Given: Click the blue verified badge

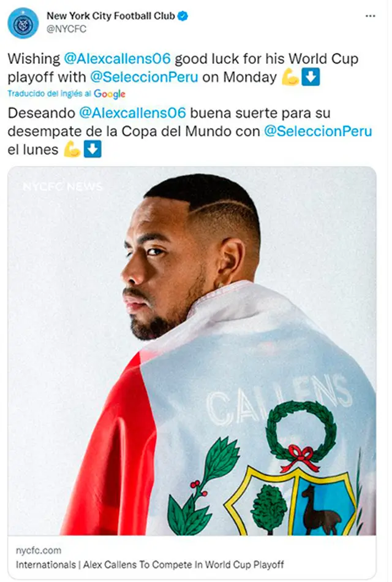Looking at the screenshot, I should 183,16.
